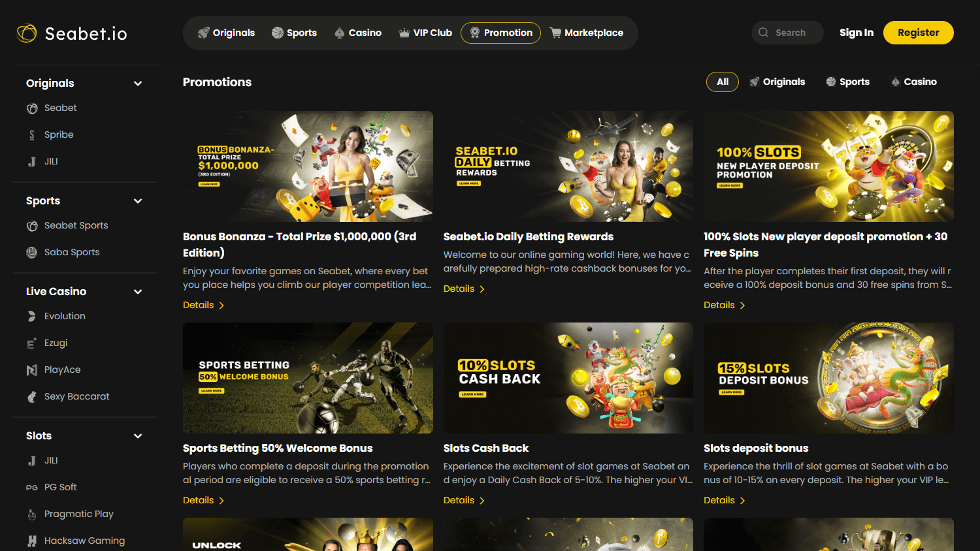This screenshot has width=980, height=551.
Task: Click the Slots deposit bonus title
Action: pyautogui.click(x=756, y=448)
